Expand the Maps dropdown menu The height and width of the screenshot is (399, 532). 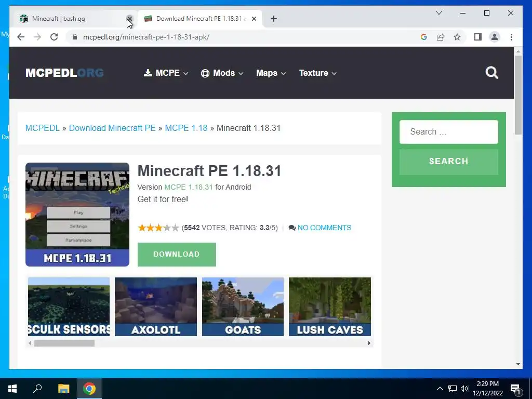click(271, 73)
